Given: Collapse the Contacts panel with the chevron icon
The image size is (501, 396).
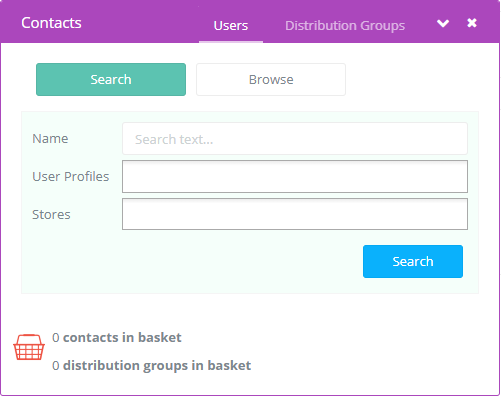Looking at the screenshot, I should (443, 23).
